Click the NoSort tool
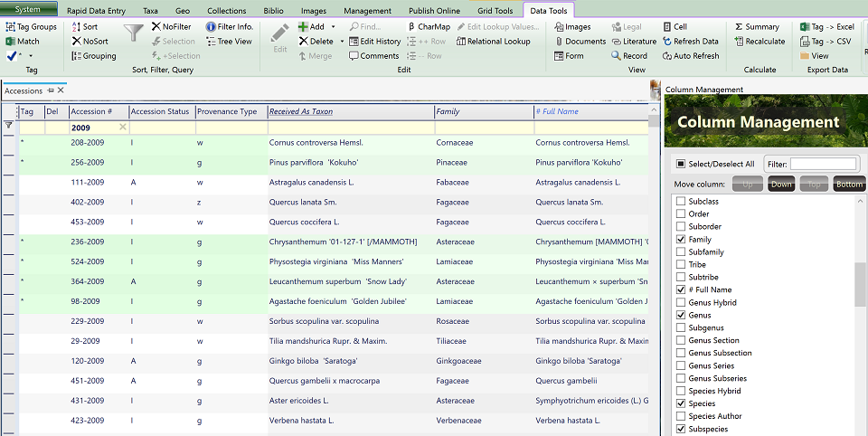 pyautogui.click(x=90, y=41)
